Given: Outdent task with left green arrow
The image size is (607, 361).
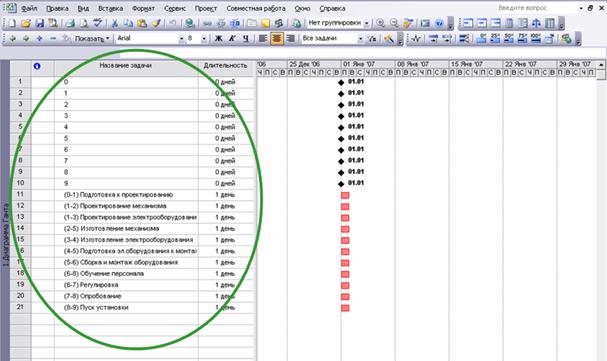Looking at the screenshot, I should coord(12,38).
